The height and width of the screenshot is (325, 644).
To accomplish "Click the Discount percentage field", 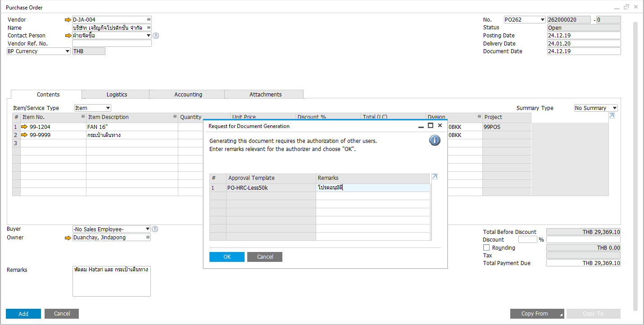I will click(x=528, y=240).
